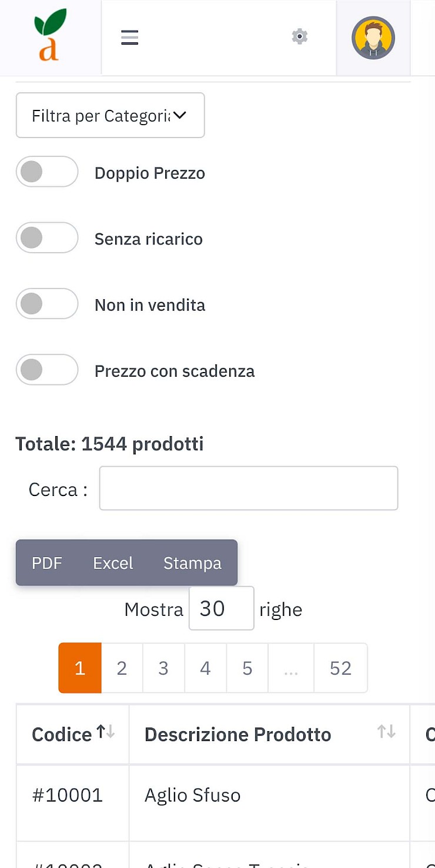Open the hamburger menu
The width and height of the screenshot is (435, 868).
pyautogui.click(x=129, y=38)
